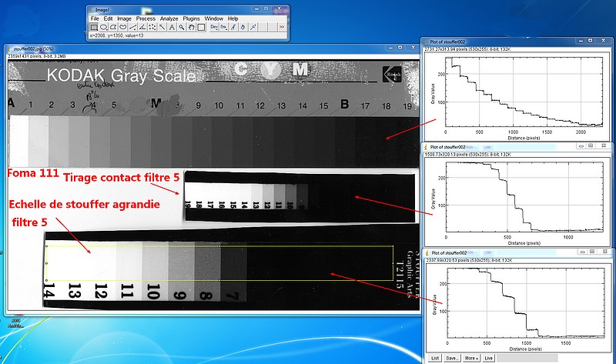Open the Process menu

click(x=146, y=18)
